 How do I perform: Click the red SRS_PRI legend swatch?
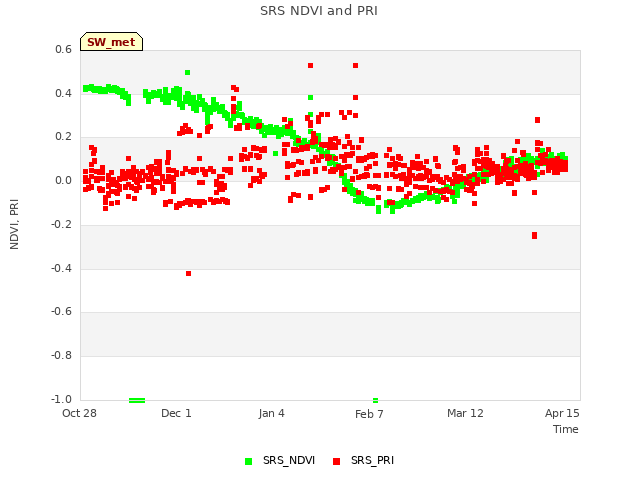tap(337, 462)
